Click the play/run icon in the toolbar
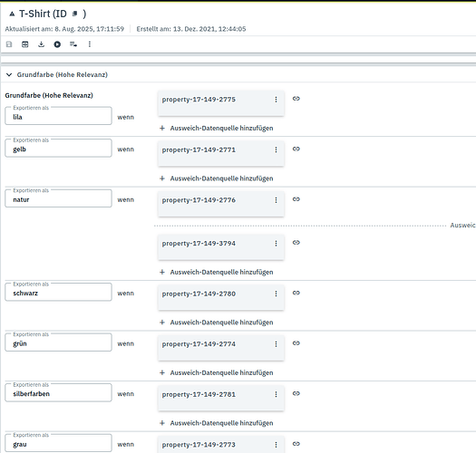 coord(57,44)
